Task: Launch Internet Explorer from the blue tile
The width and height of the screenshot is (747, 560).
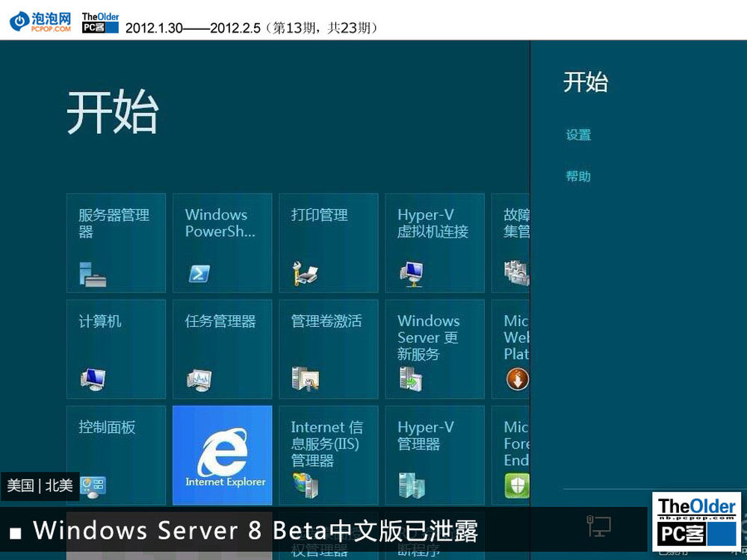Action: tap(222, 455)
